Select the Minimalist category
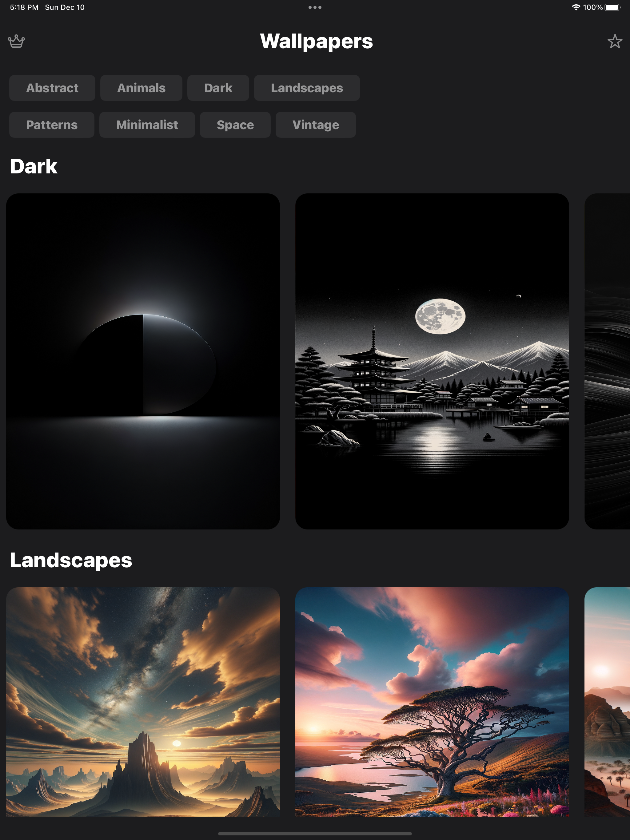This screenshot has width=630, height=840. pos(147,125)
